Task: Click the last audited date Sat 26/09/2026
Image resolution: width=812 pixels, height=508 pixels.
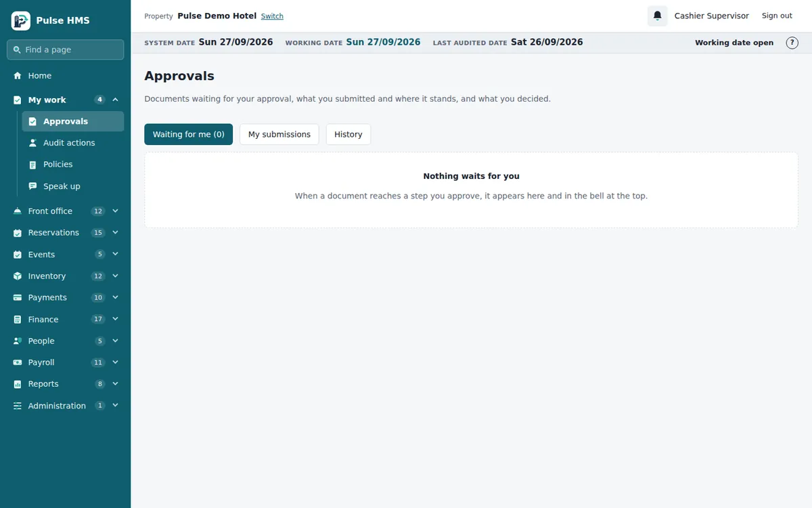Action: 547,42
